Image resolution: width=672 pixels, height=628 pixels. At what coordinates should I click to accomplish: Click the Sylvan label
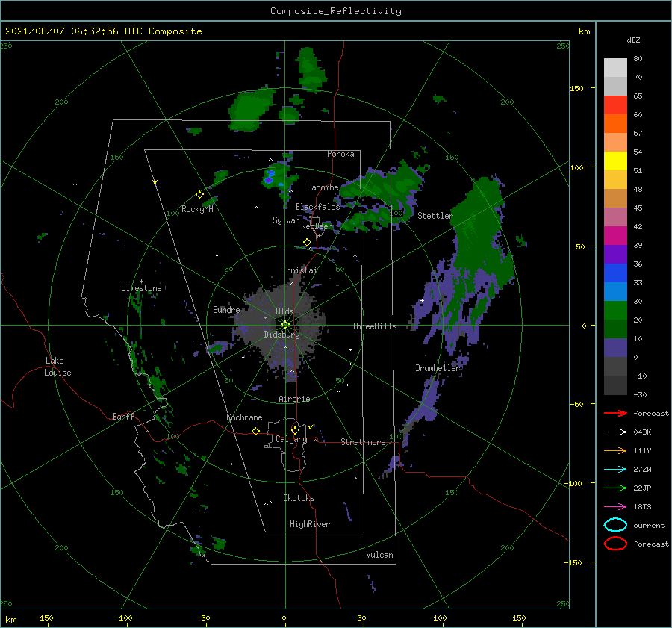coord(286,220)
